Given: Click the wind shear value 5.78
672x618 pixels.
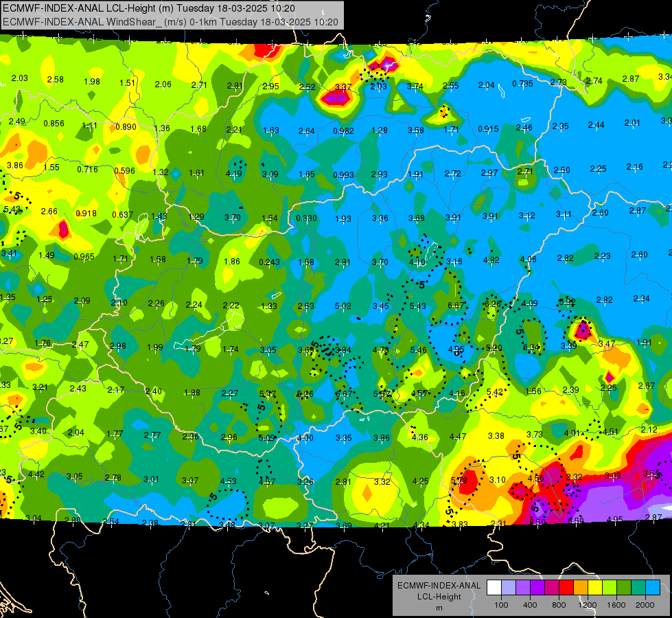Looking at the screenshot, I should click(459, 481).
